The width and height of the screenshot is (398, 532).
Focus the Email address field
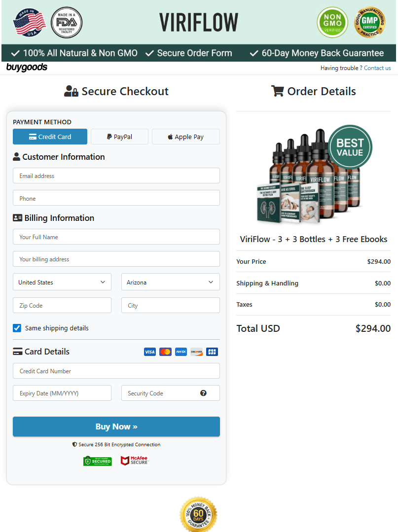(116, 176)
